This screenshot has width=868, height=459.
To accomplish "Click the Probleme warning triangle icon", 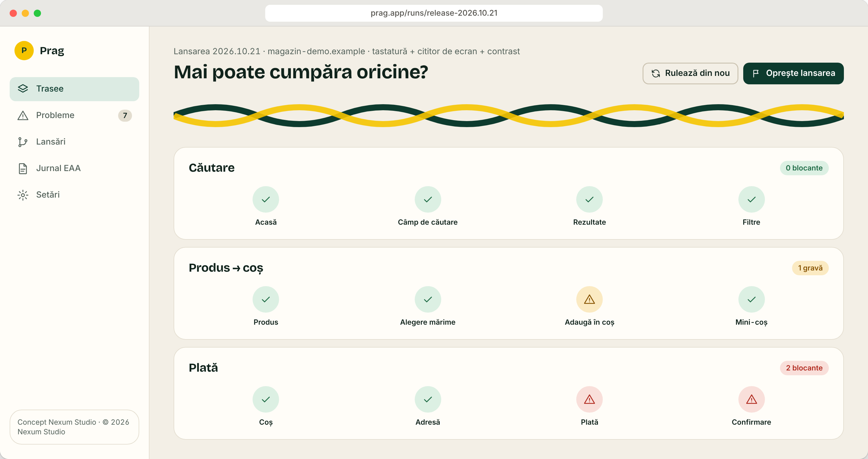I will point(23,116).
